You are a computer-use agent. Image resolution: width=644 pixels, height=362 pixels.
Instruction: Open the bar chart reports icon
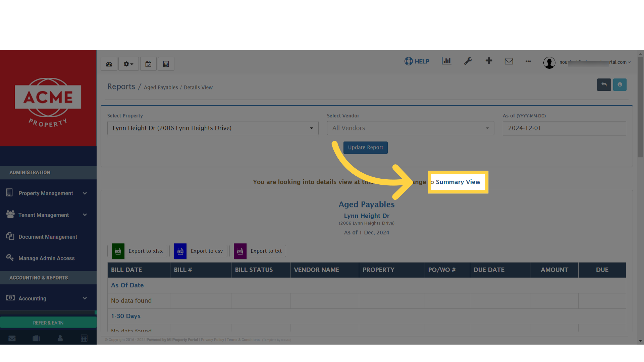pos(446,61)
